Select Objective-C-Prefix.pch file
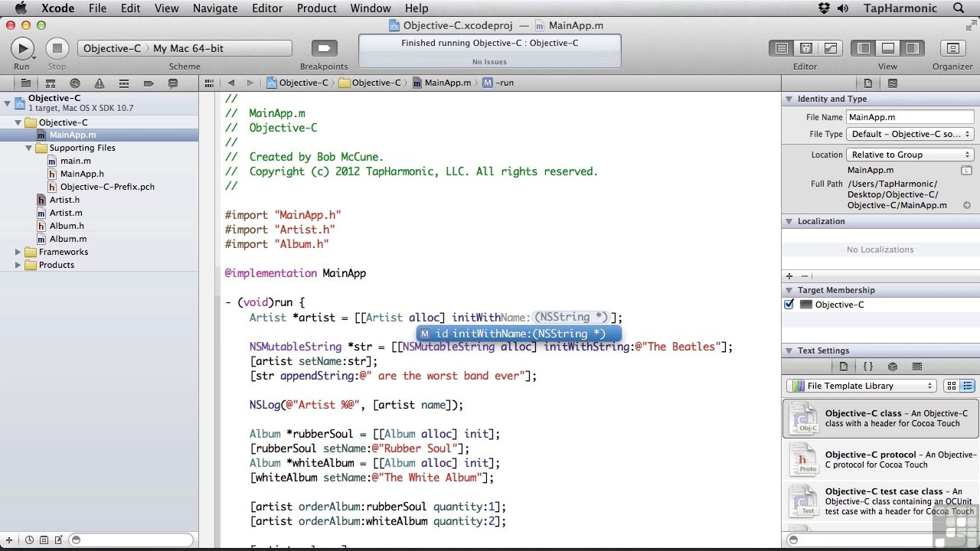 107,187
